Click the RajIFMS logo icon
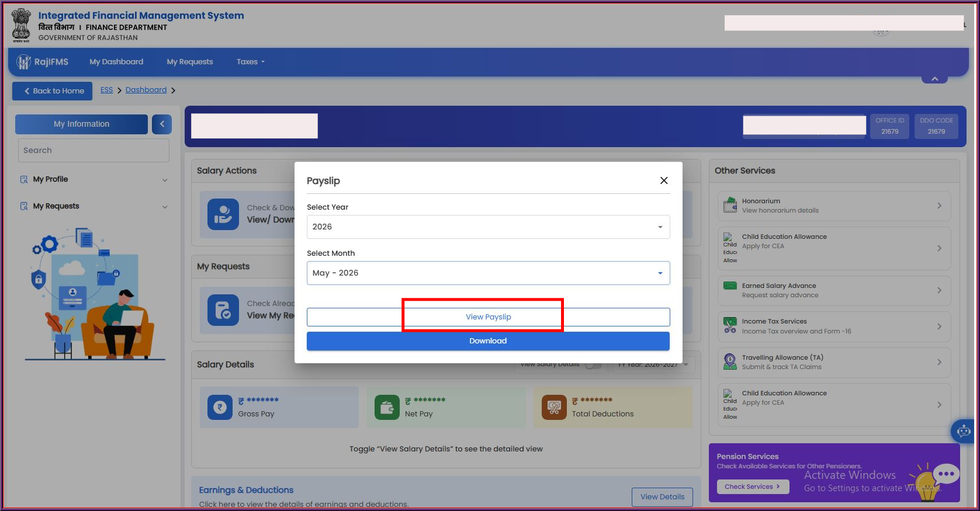 [23, 62]
